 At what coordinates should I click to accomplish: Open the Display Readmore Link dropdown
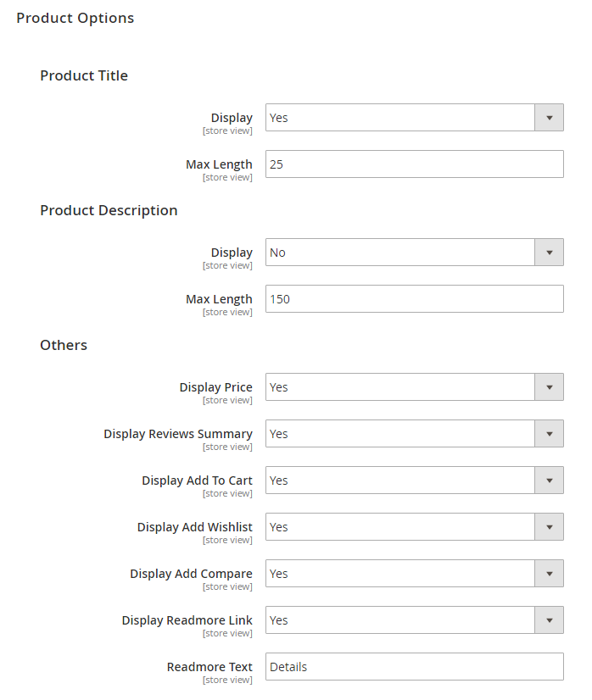pyautogui.click(x=414, y=620)
